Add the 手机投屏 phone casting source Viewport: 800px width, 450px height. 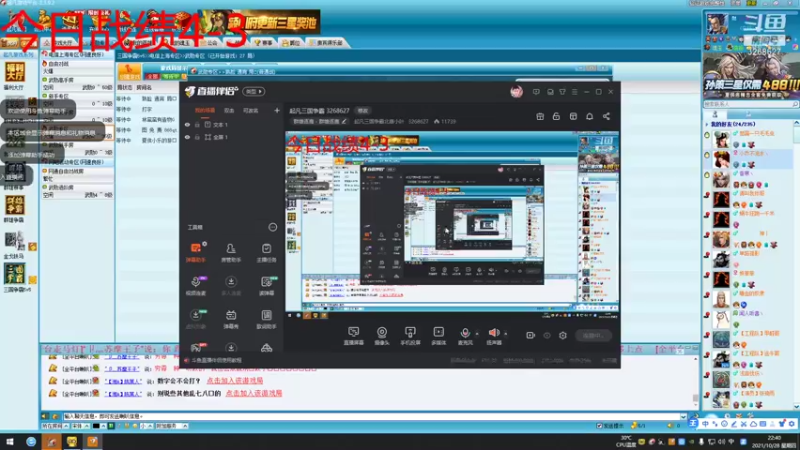click(x=410, y=336)
